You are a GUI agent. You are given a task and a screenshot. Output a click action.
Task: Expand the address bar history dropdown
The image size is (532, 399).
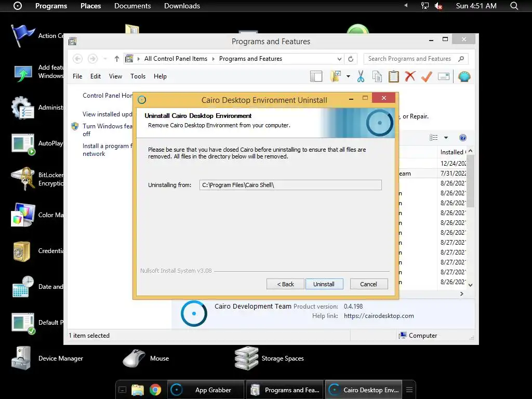pos(339,59)
